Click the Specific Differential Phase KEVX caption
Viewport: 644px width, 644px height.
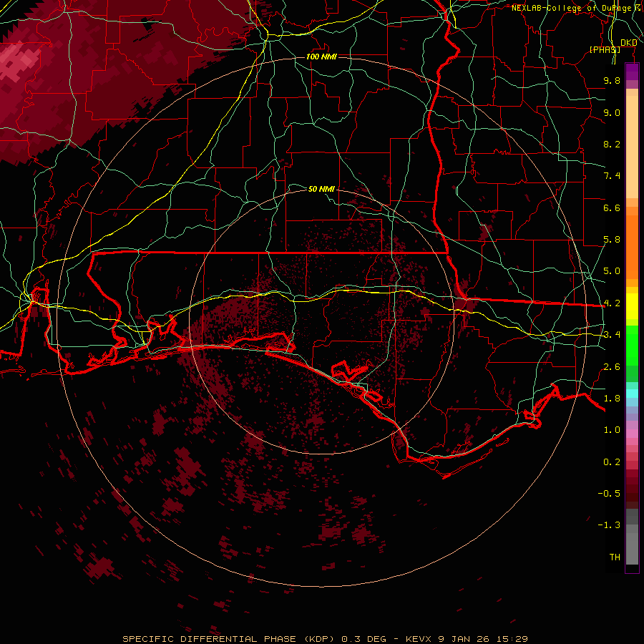[325, 639]
